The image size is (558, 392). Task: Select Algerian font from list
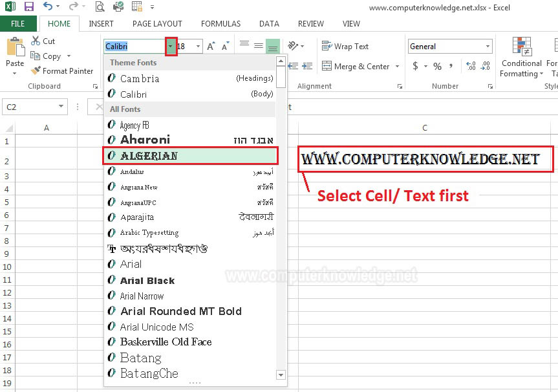coord(190,156)
